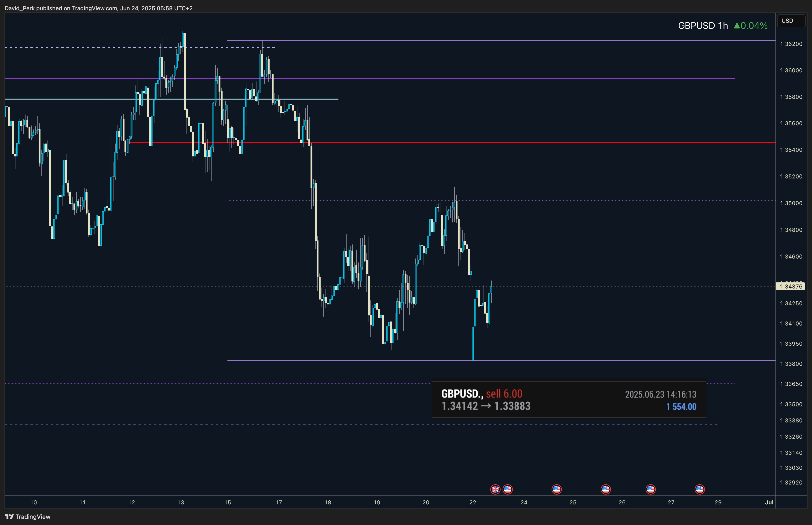This screenshot has width=812, height=525.
Task: Click the Jul label on time axis
Action: (x=769, y=502)
